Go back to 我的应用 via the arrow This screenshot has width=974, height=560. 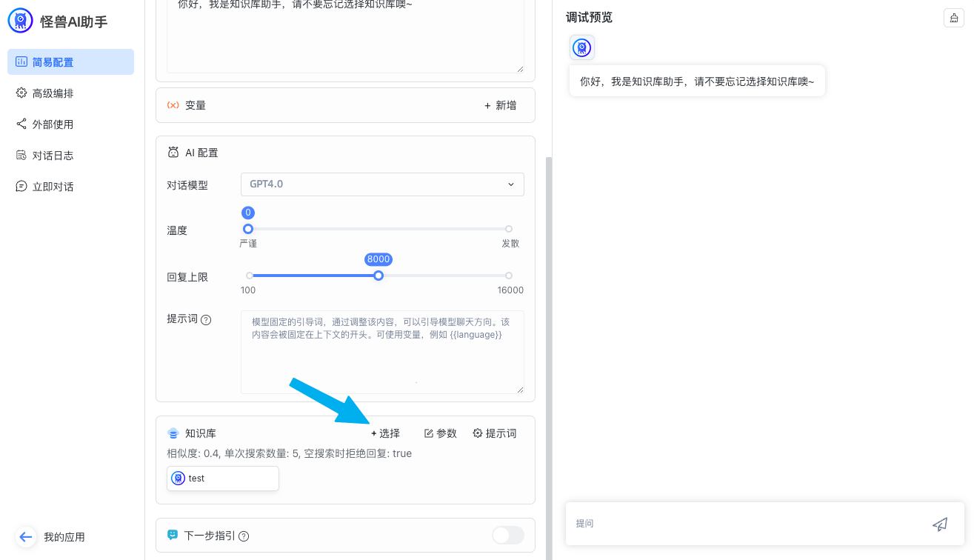point(27,537)
